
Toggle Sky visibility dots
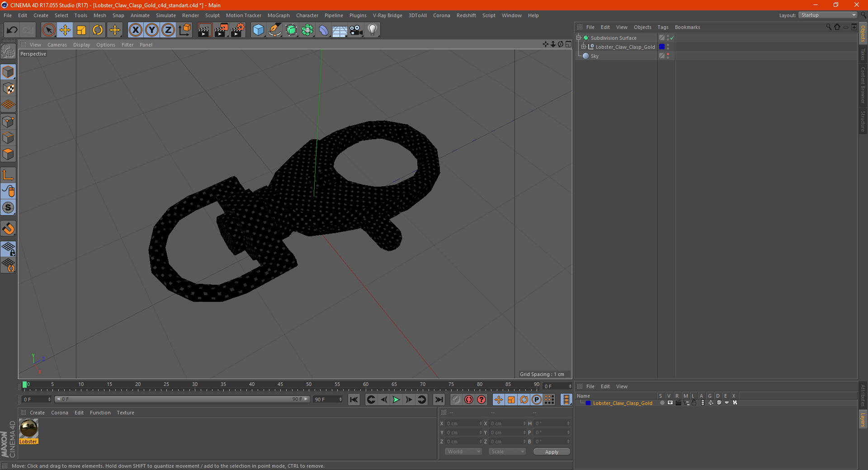(x=668, y=56)
